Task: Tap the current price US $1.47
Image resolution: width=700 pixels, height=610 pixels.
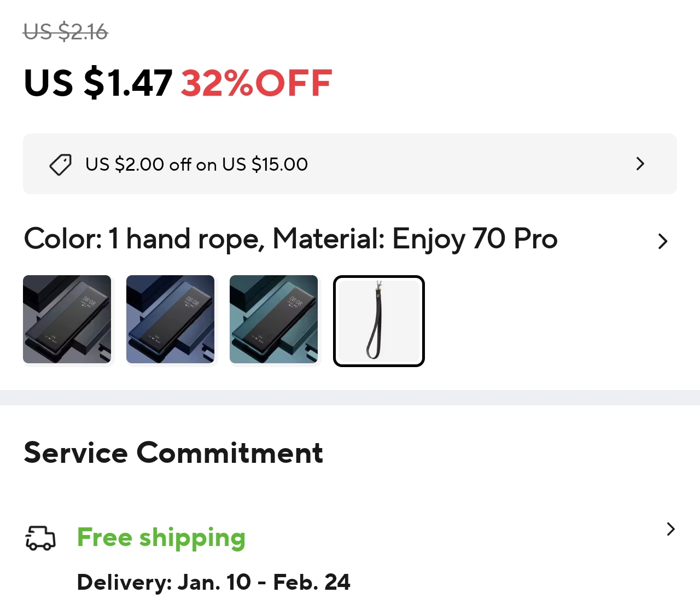Action: click(98, 83)
